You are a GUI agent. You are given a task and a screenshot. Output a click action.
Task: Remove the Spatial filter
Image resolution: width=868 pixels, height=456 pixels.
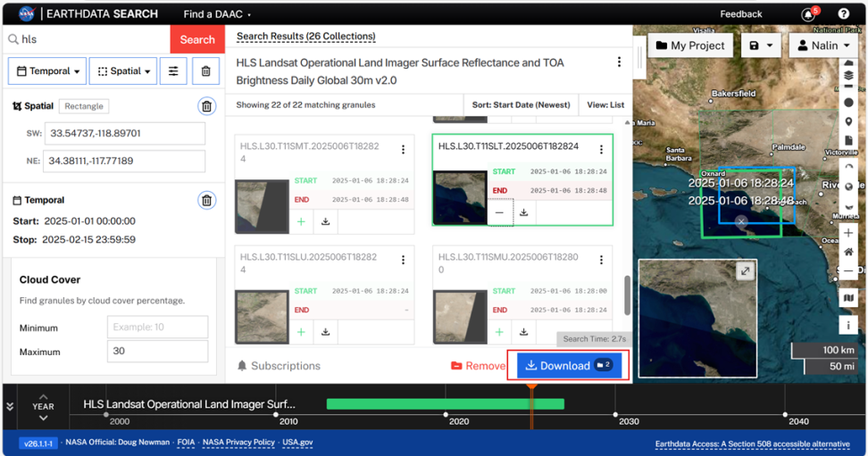point(206,106)
